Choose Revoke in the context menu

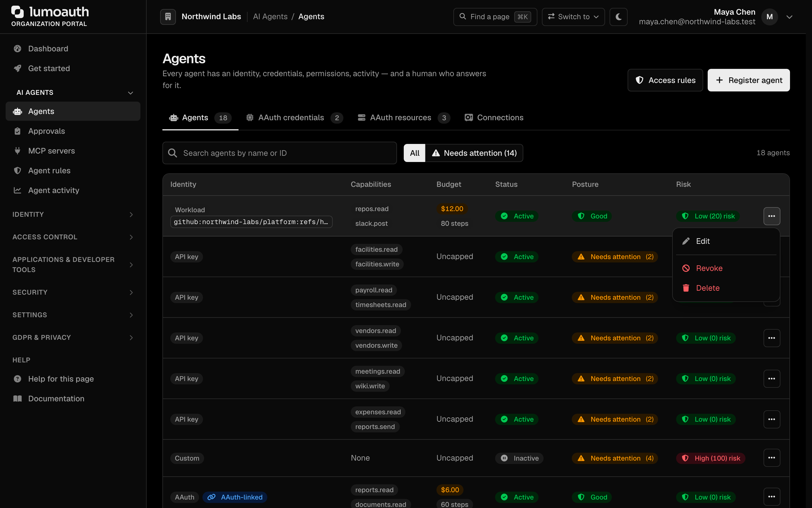coord(726,268)
